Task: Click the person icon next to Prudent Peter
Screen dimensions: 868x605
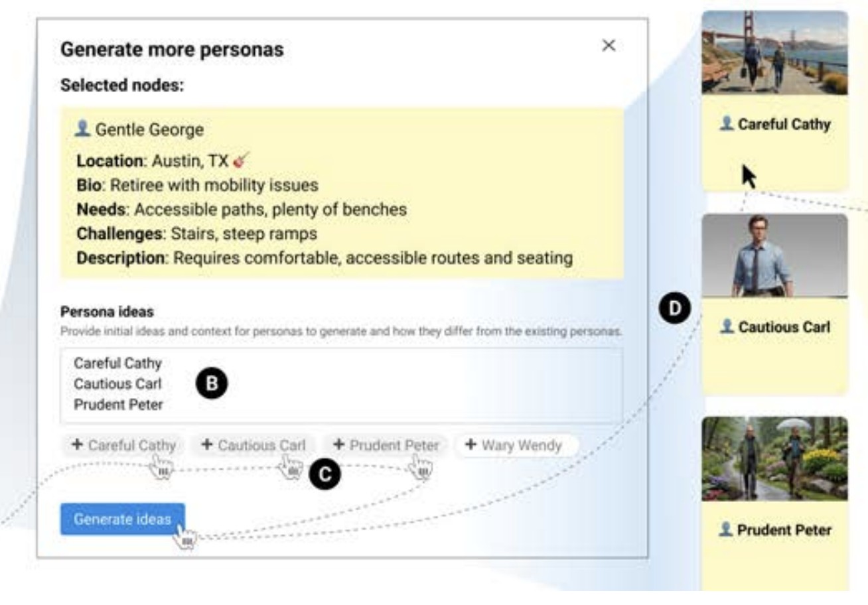Action: tap(727, 529)
